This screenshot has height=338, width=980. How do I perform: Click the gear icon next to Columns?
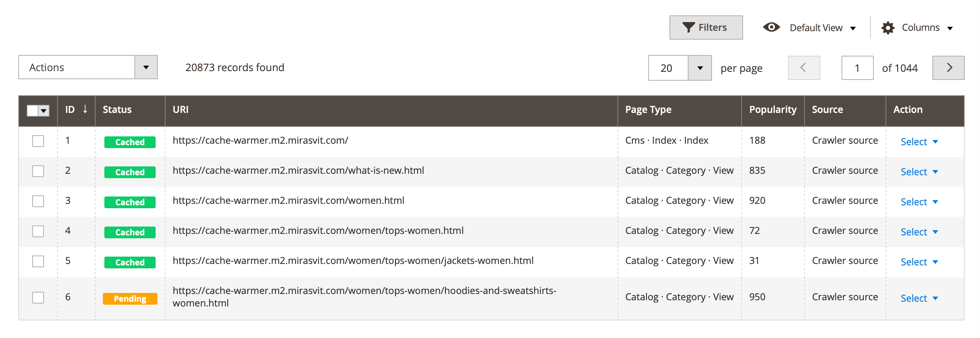888,27
